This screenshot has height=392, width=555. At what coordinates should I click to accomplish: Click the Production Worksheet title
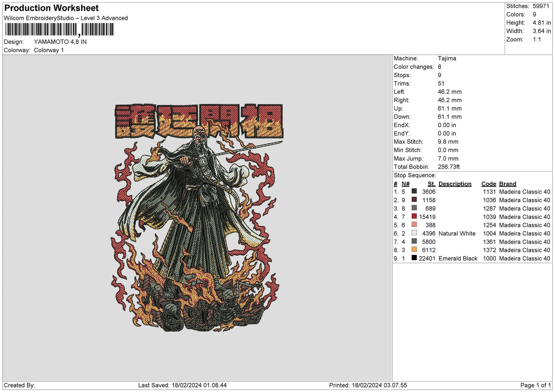tap(51, 8)
